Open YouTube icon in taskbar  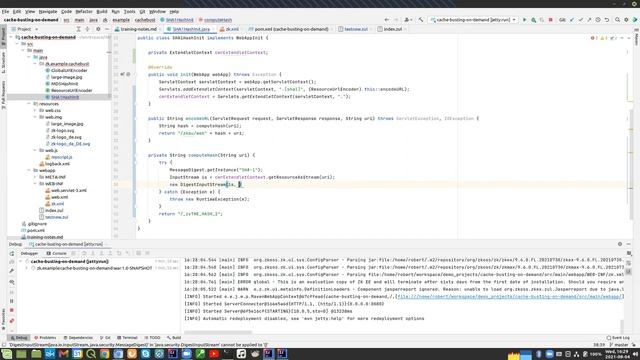coord(214,354)
